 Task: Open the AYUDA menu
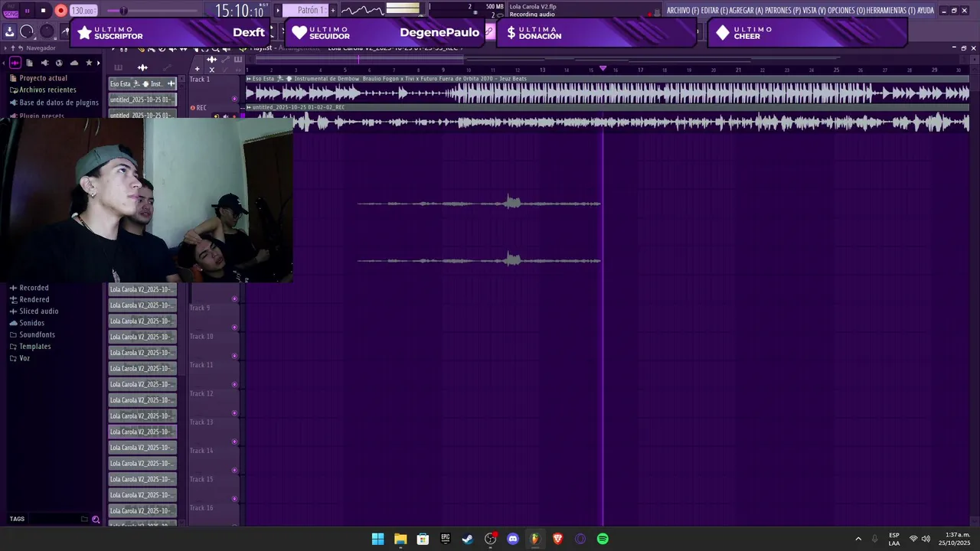click(926, 11)
